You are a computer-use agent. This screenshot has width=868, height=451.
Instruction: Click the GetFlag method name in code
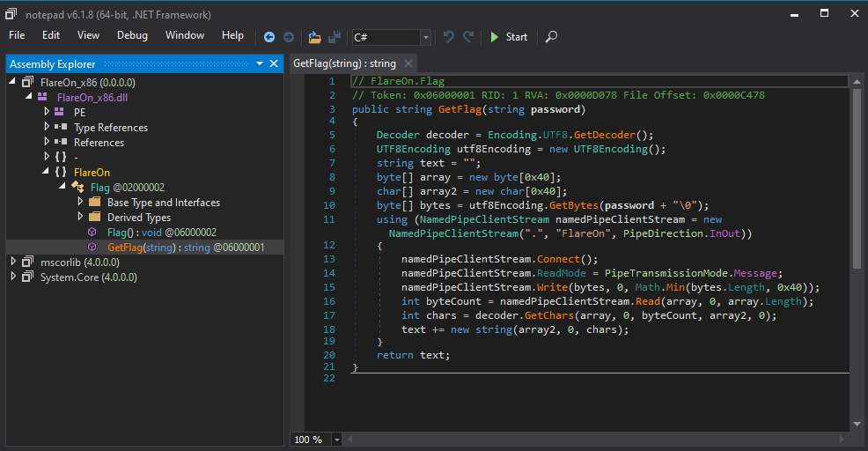tap(460, 109)
